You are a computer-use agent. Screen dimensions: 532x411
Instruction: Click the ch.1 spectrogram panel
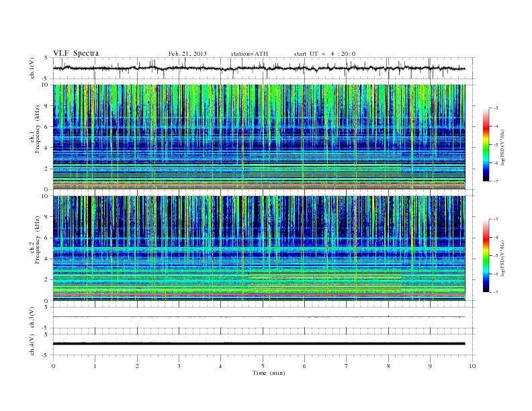point(259,137)
